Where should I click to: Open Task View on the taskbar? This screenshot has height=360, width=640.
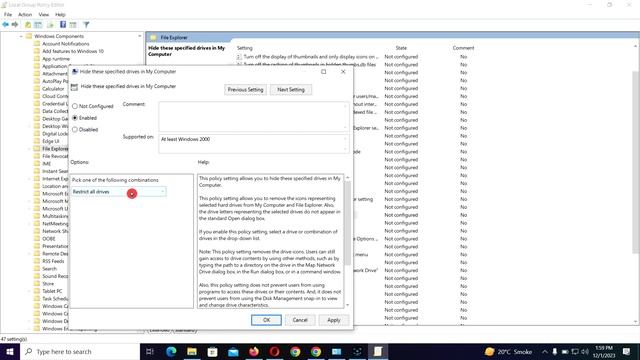tap(150, 351)
